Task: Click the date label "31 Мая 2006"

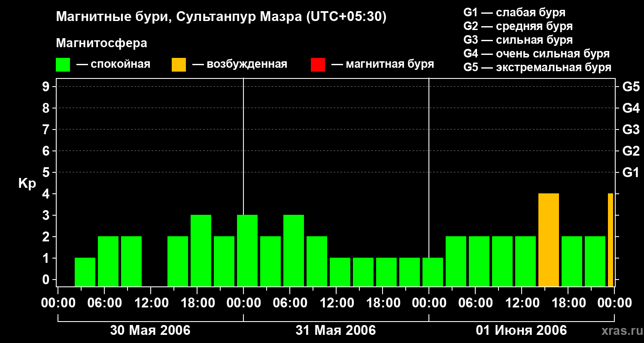Action: [336, 331]
